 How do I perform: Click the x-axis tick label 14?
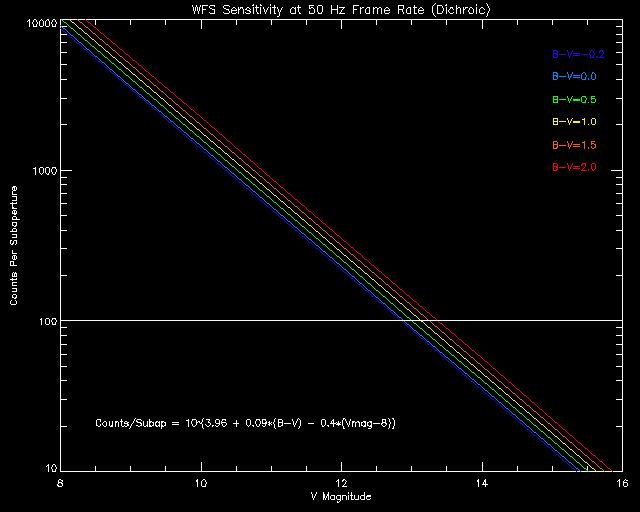[482, 483]
